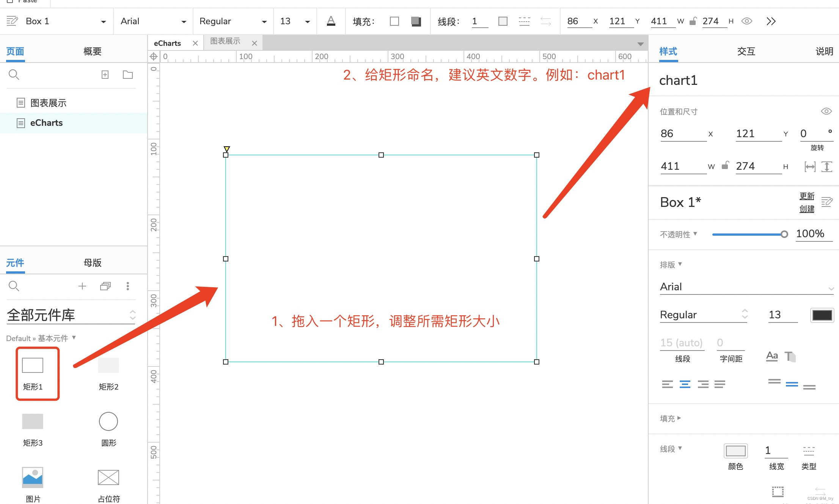
Task: Click the fit height to text icon
Action: tap(827, 167)
